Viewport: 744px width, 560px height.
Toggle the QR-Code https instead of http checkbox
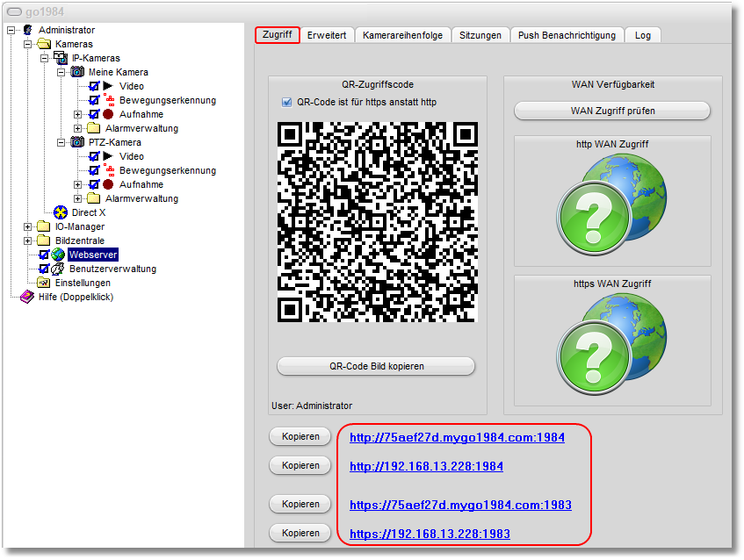286,102
